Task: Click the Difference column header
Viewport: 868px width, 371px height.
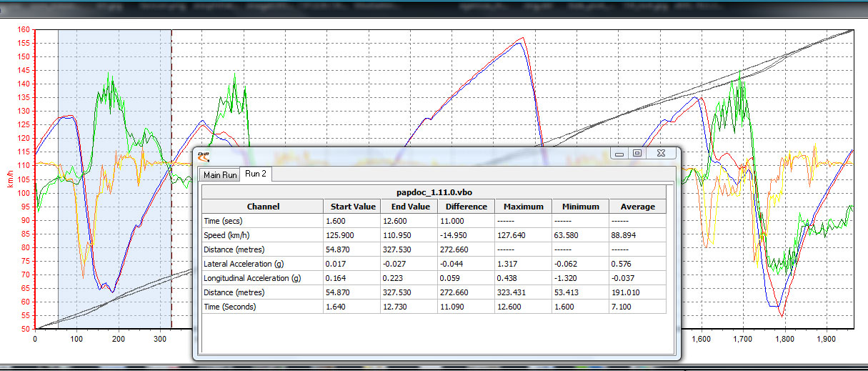Action: [467, 207]
